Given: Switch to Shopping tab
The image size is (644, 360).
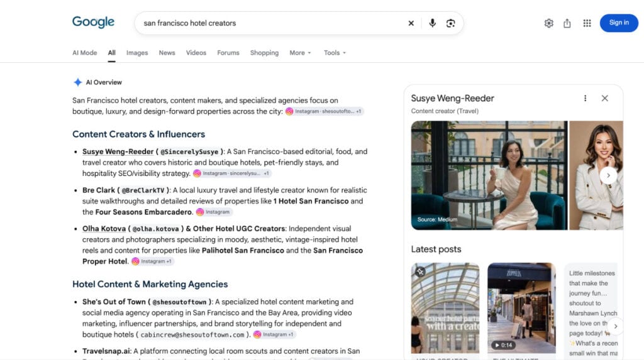Looking at the screenshot, I should (264, 53).
